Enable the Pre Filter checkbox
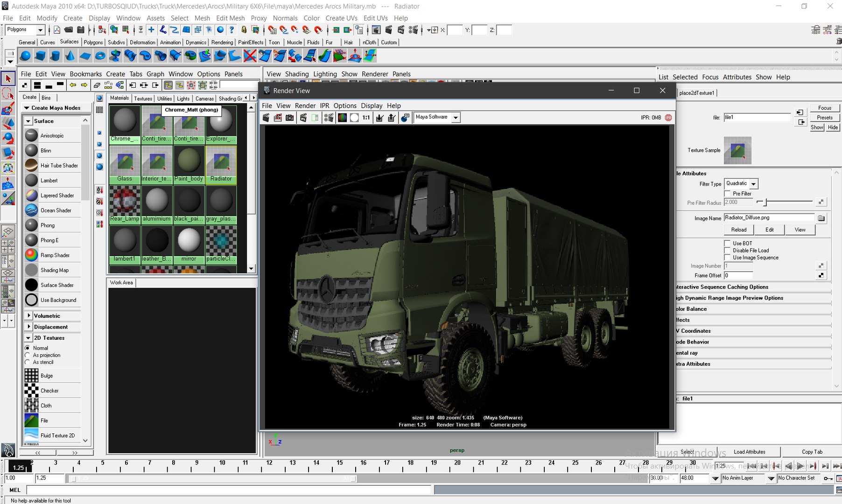This screenshot has height=504, width=842. [727, 194]
